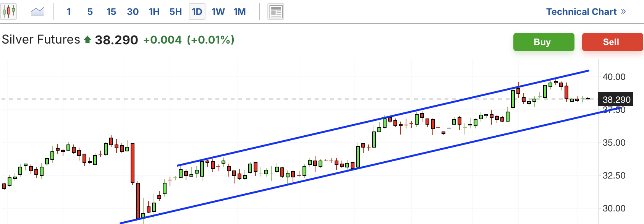Viewport: 644px width, 224px height.
Task: Select the 1H interval
Action: click(154, 12)
